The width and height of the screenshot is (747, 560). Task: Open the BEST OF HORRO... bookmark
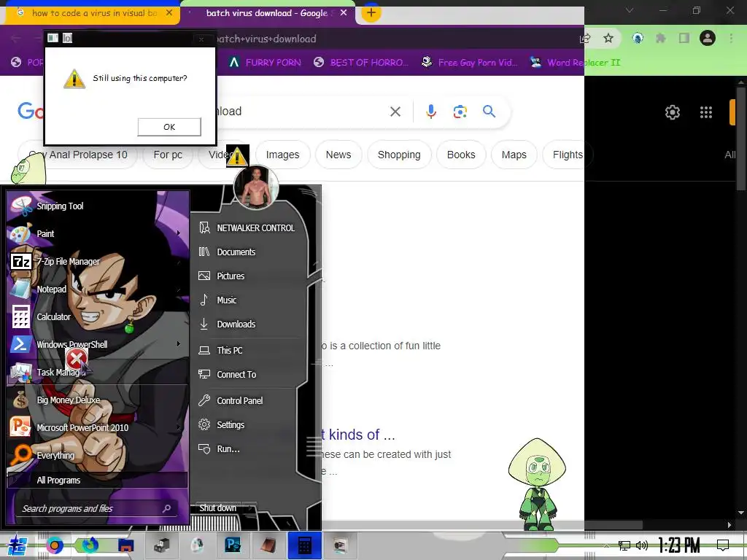pos(361,63)
